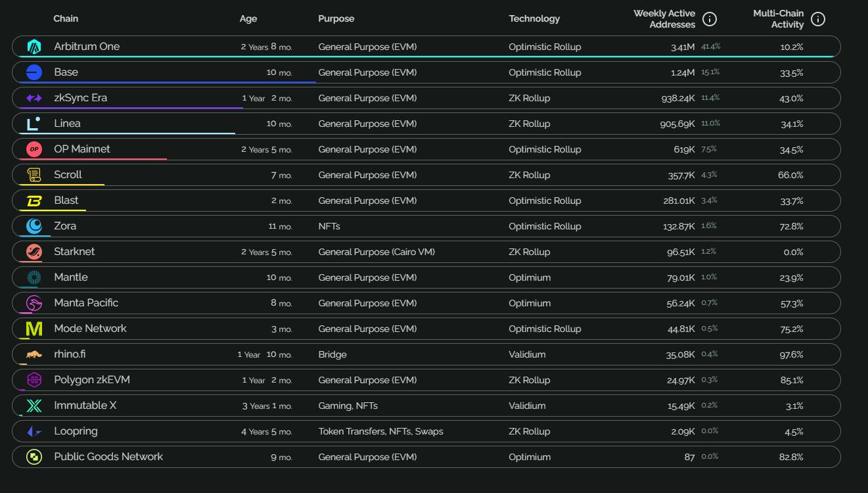Viewport: 868px width, 493px height.
Task: Click the Mode Network logo icon
Action: point(34,329)
